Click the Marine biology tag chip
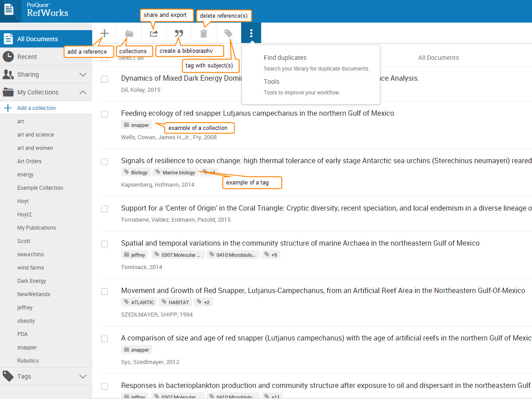Screen dimensions: 532x399 (x=175, y=172)
